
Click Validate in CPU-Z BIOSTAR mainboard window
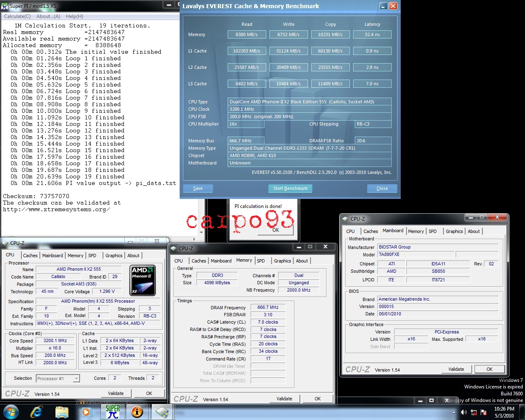pos(456,369)
